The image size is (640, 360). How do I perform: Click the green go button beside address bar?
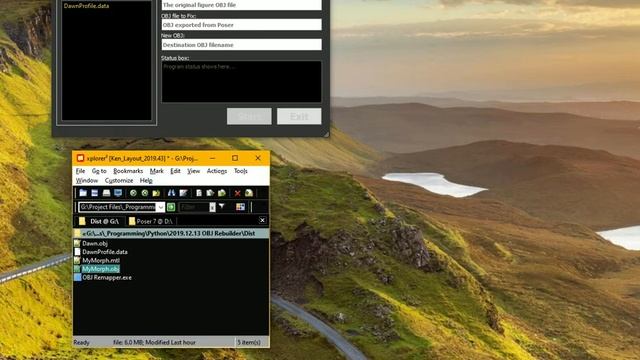171,207
